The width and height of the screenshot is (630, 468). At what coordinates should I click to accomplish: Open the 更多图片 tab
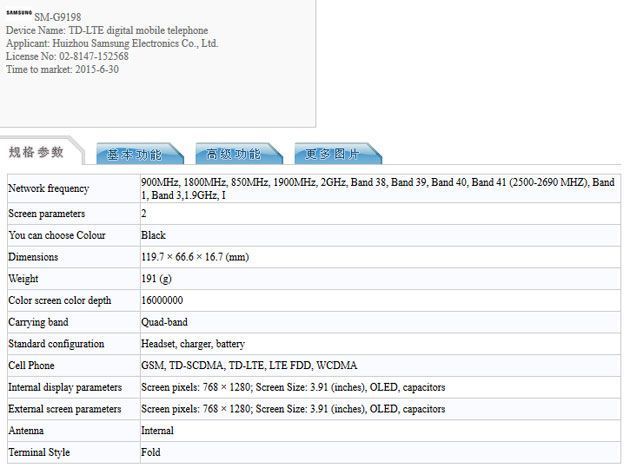[332, 154]
